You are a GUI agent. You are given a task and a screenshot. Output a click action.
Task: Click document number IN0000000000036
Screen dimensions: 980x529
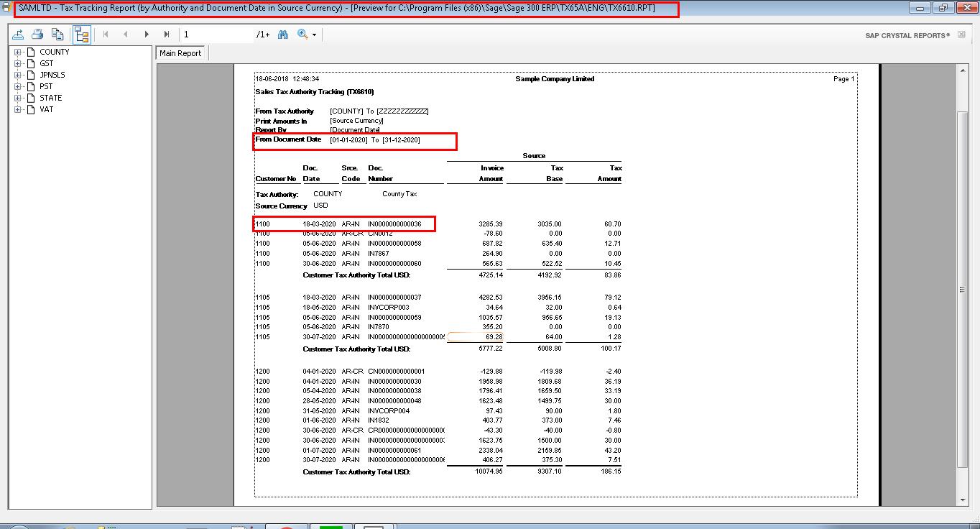[394, 224]
